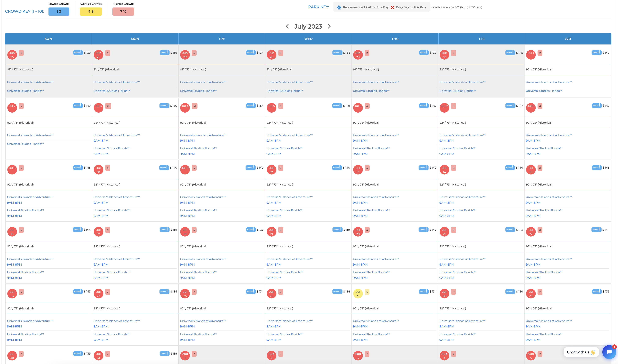Open Islands of Adventure link on Jul 4
Viewport: 618px width, 364px height.
[203, 135]
